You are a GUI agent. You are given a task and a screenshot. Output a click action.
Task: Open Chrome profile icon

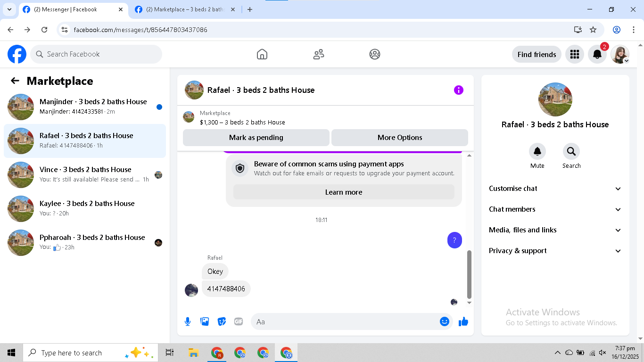(x=617, y=30)
